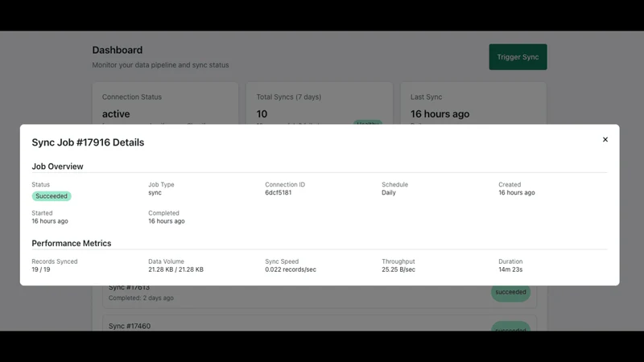Click the Created value 16 hours ago

[x=517, y=192]
